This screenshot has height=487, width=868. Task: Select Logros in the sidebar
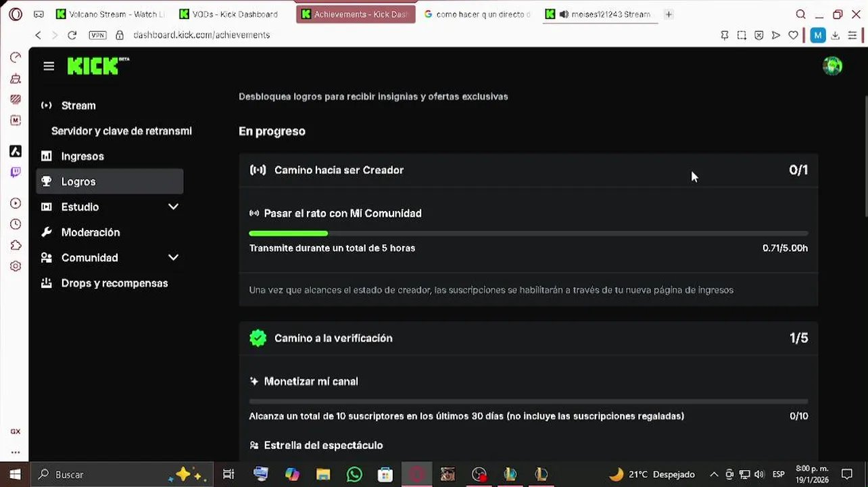tap(109, 181)
